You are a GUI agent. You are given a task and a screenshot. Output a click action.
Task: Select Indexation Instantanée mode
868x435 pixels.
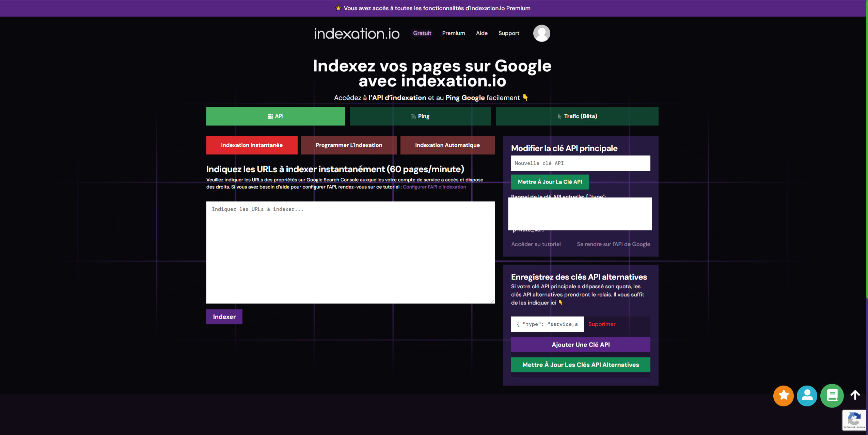pyautogui.click(x=252, y=145)
